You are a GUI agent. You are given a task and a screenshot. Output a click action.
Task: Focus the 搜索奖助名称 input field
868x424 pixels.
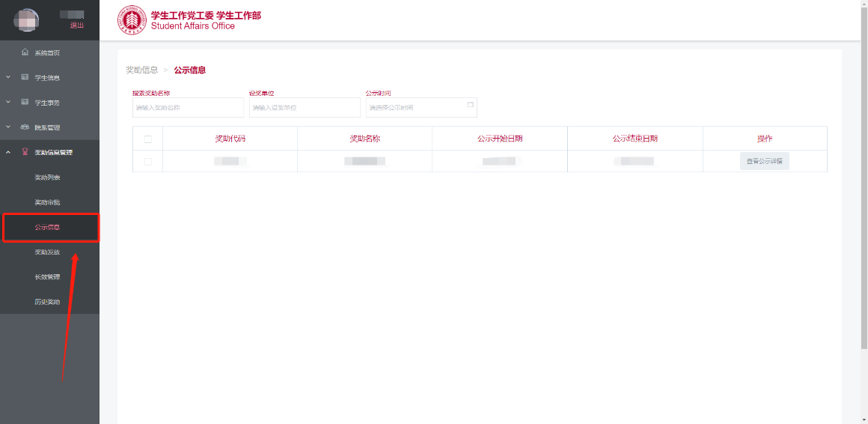[188, 108]
